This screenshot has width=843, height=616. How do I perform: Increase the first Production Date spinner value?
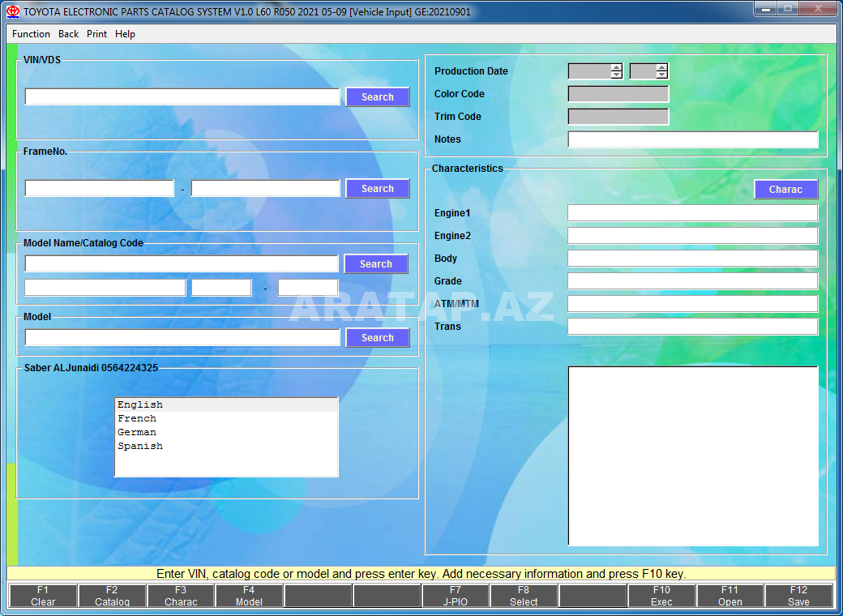coord(616,67)
